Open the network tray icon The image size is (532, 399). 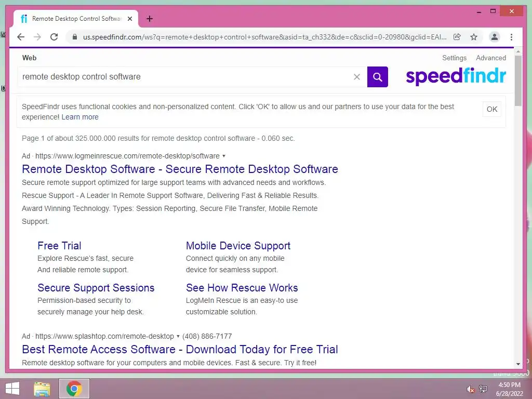(483, 389)
